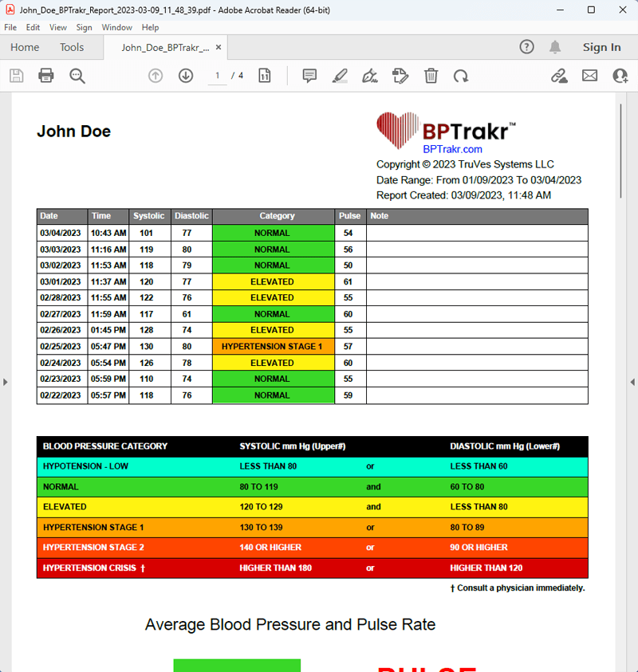638x672 pixels.
Task: Open the notifications bell
Action: tap(555, 47)
